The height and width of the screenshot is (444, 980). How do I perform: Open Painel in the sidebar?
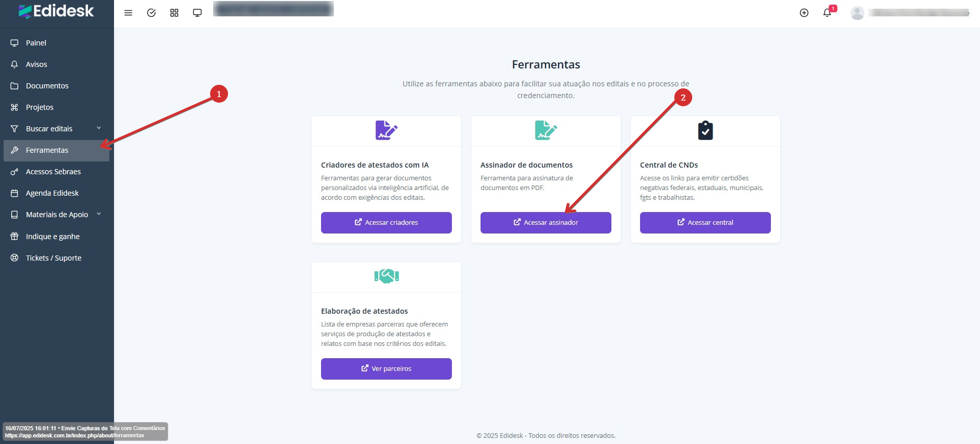[x=36, y=43]
